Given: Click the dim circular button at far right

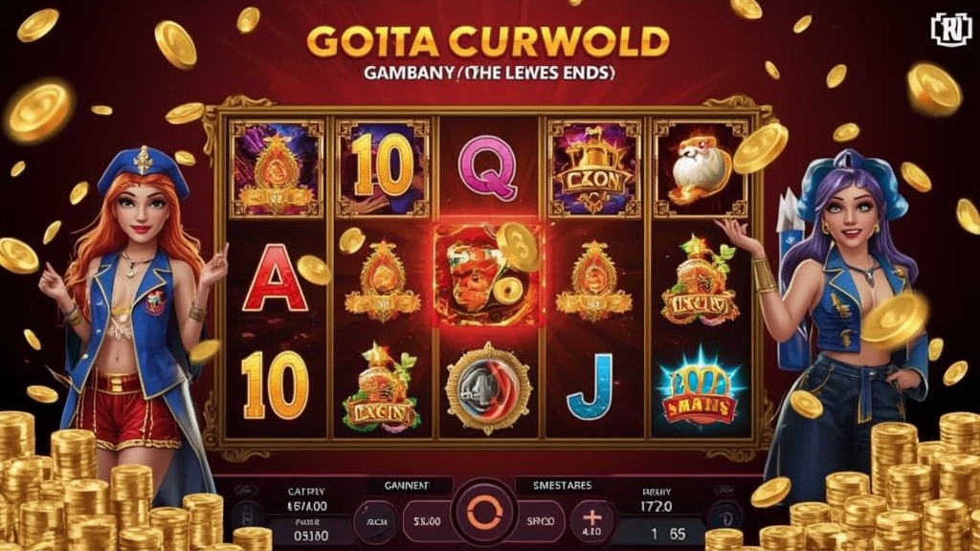Looking at the screenshot, I should tap(727, 518).
